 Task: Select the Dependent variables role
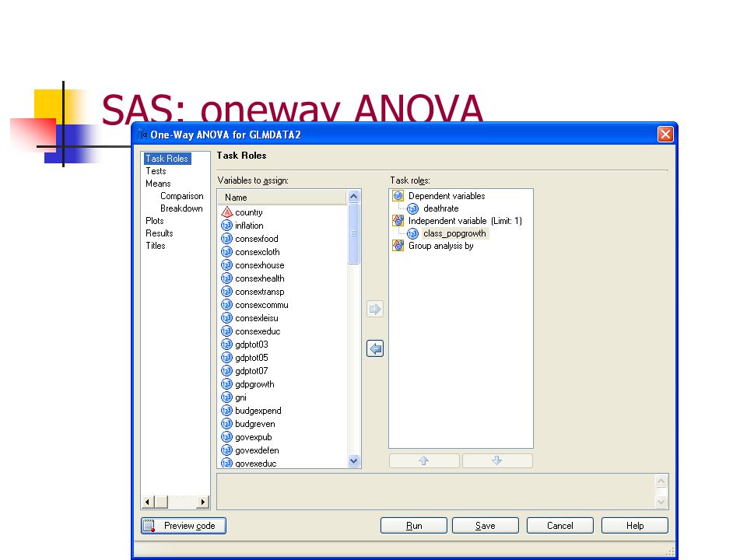447,196
